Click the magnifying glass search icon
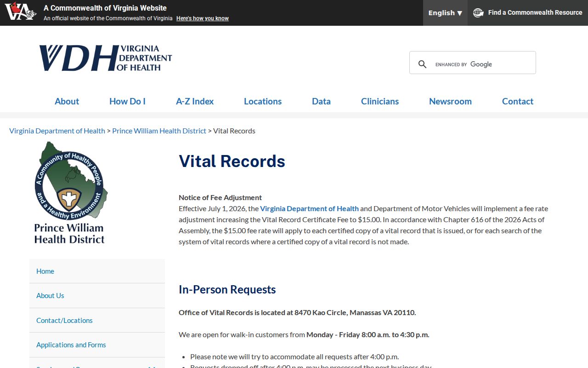The image size is (588, 368). (x=422, y=64)
